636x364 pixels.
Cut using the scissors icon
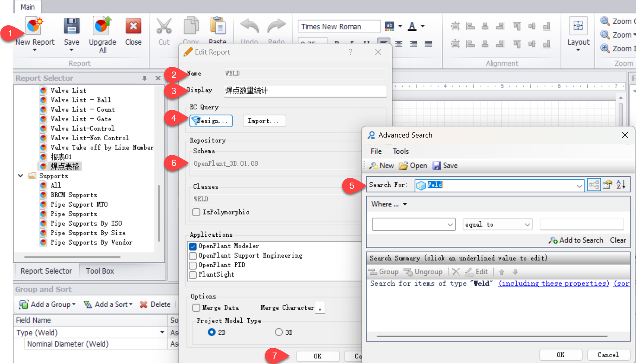pos(164,26)
